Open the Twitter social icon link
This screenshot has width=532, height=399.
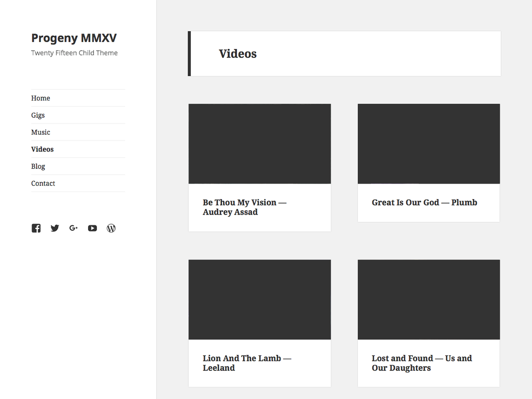point(55,228)
